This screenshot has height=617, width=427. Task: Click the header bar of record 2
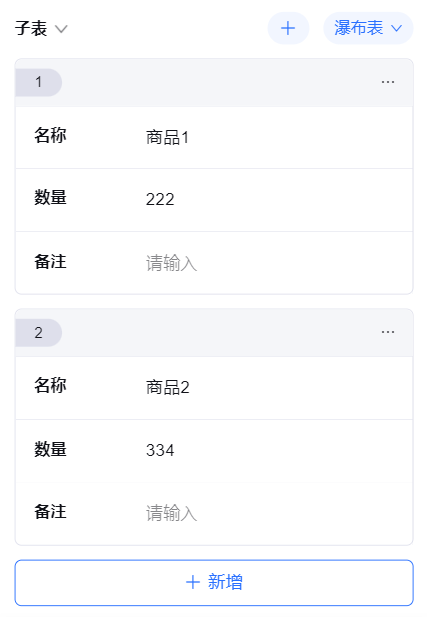click(214, 333)
